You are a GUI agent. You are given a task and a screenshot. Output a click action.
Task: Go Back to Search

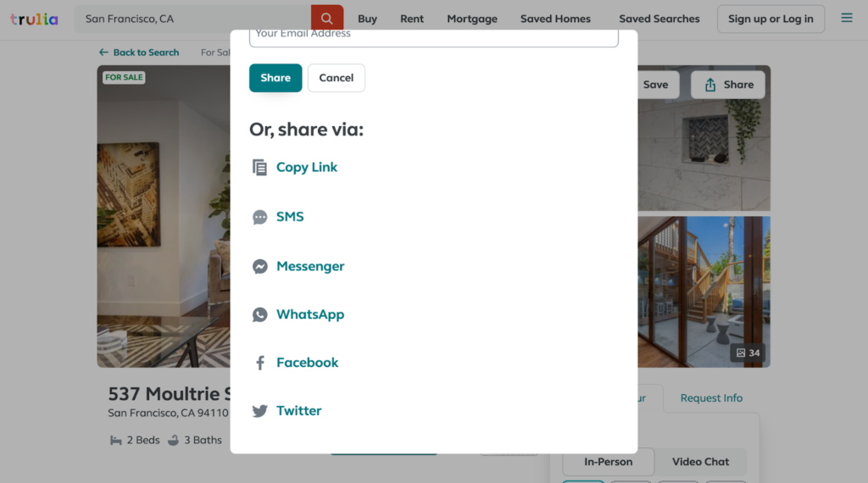pos(139,53)
